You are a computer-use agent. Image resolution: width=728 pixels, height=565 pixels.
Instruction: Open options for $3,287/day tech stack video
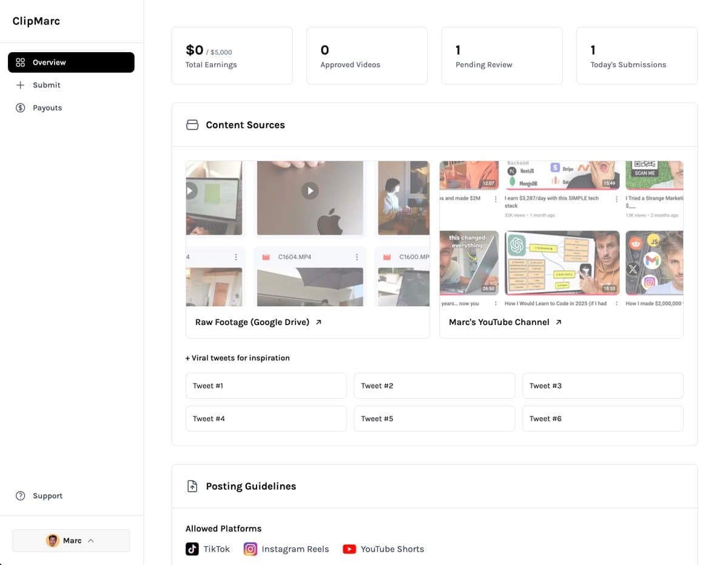coord(617,199)
